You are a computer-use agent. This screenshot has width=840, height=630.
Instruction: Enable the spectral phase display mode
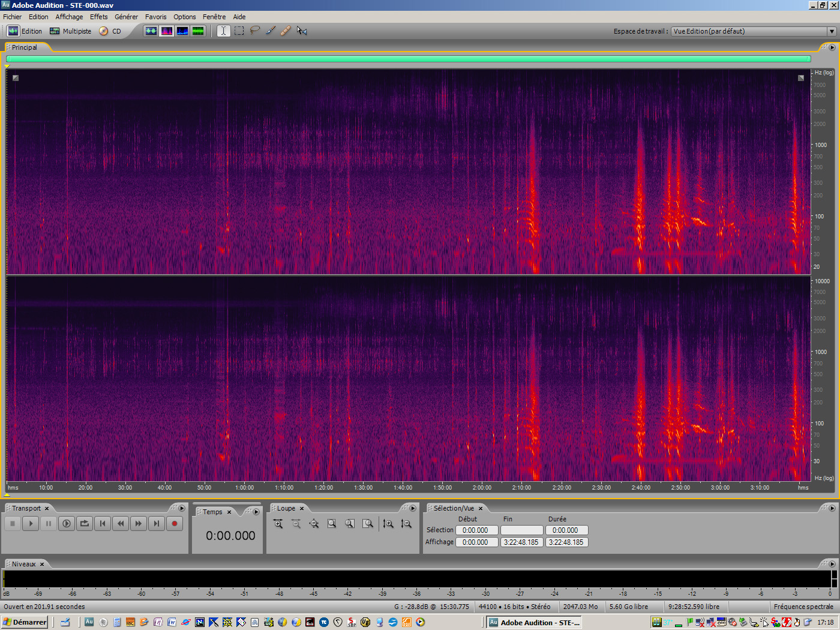coord(197,31)
